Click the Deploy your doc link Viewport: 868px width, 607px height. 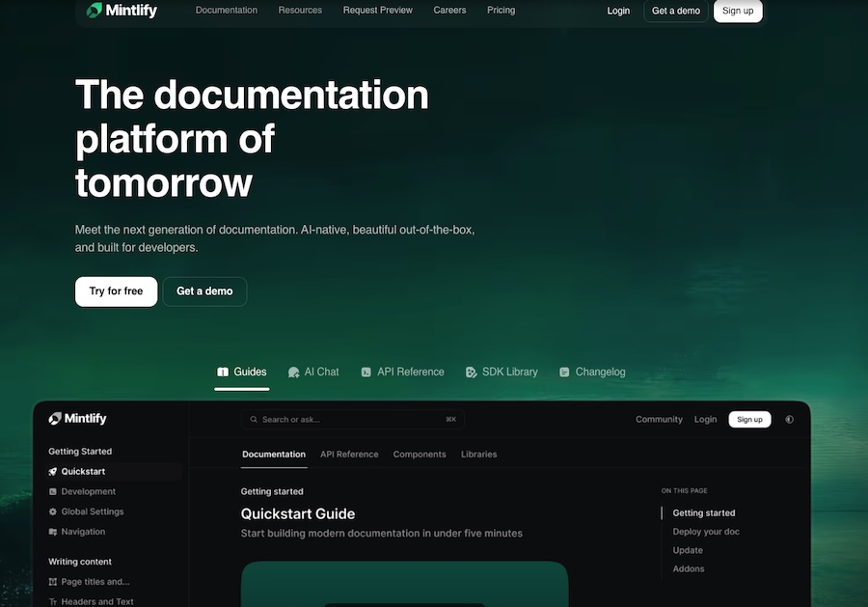[706, 531]
